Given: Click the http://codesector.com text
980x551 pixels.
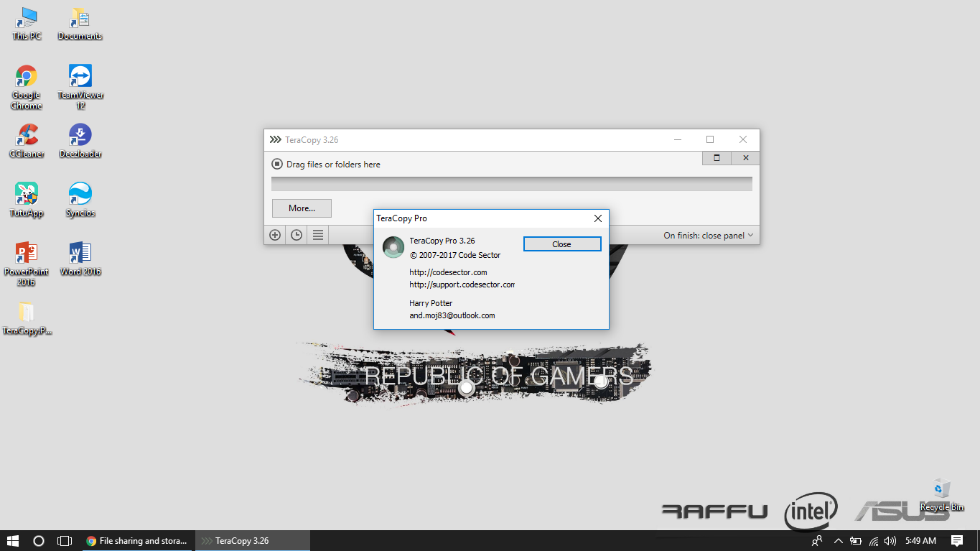Looking at the screenshot, I should [x=448, y=272].
